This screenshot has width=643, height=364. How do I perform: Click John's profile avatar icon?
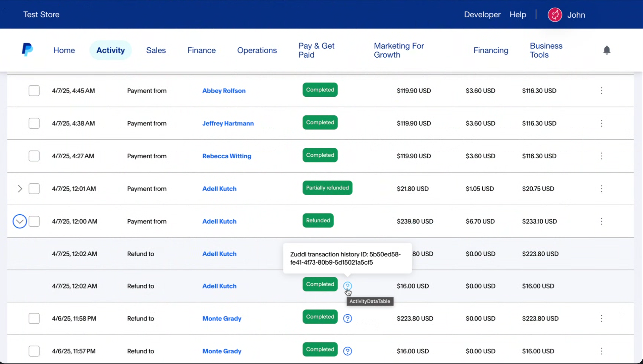pos(554,15)
